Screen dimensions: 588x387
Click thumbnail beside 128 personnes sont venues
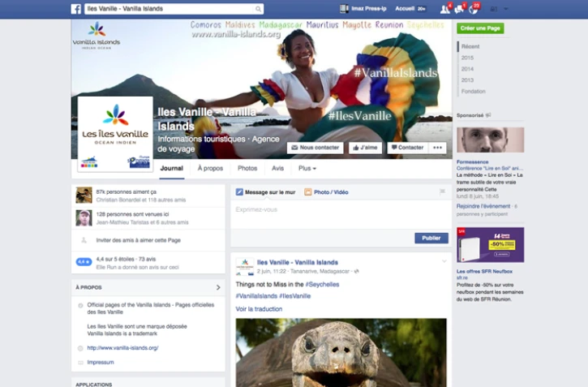coord(84,218)
